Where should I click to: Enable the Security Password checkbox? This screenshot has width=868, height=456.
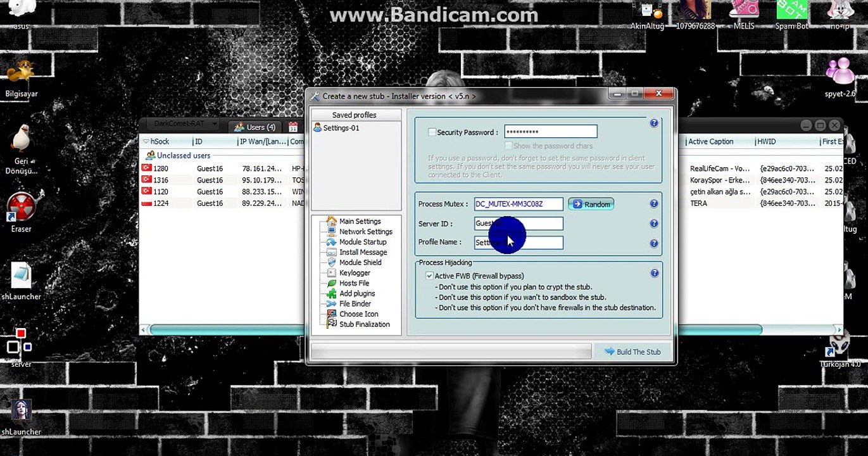[x=432, y=132]
